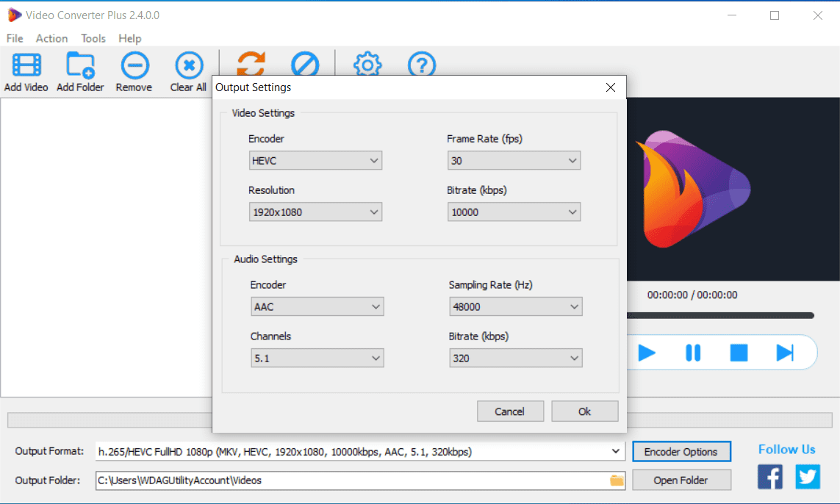The height and width of the screenshot is (504, 840).
Task: Click the "Audio Settings" group label
Action: coord(266,259)
